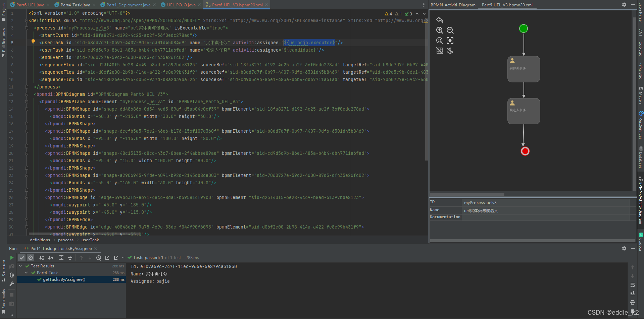The width and height of the screenshot is (644, 319).
Task: Fold the BPMNDiagram element at line 12
Action: 27,94
